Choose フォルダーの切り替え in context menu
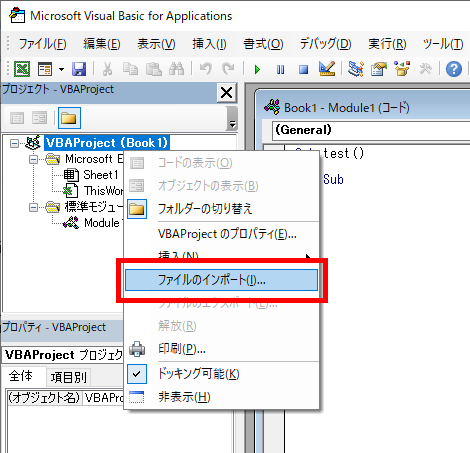 coord(221,209)
